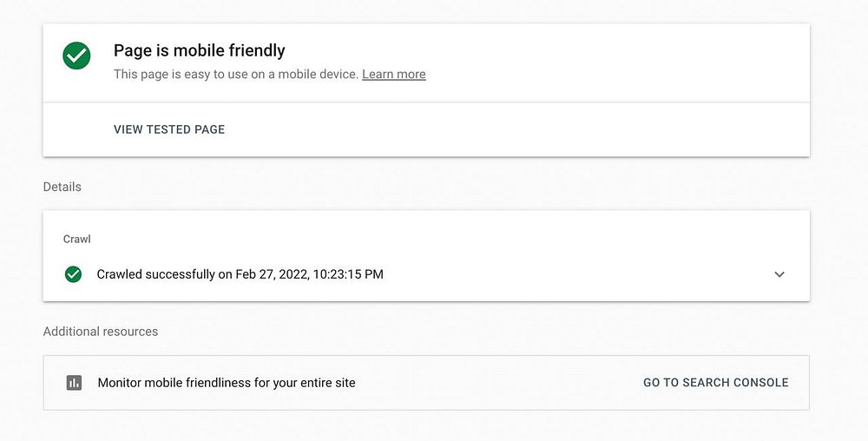Click the Crawl section label
Viewport: 868px width, 441px height.
pyautogui.click(x=77, y=239)
